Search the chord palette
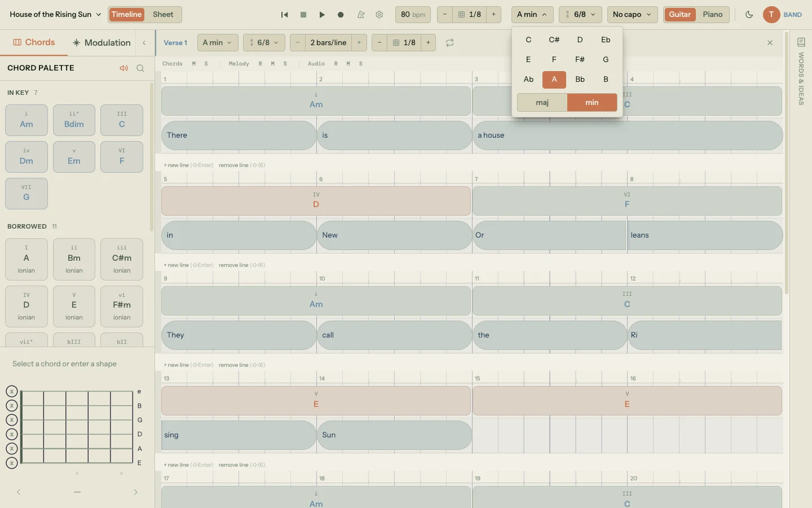 pos(140,68)
